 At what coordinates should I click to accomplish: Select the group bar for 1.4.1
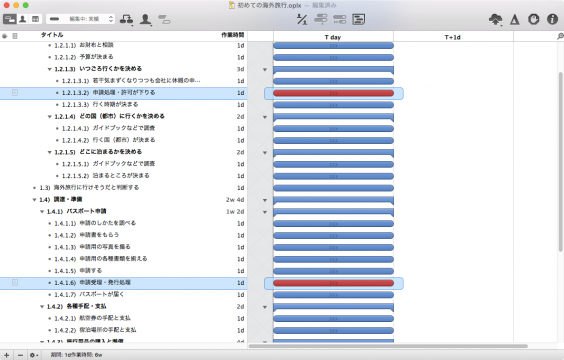333,212
